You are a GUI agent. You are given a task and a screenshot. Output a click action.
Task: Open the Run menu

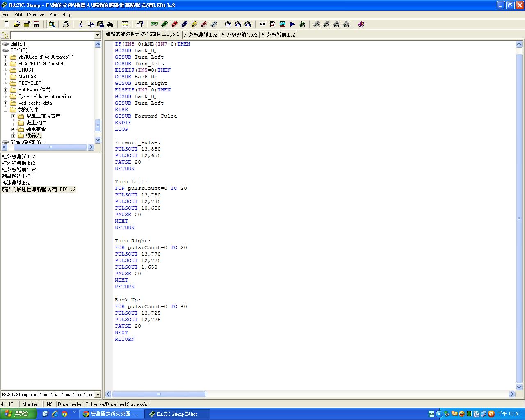pyautogui.click(x=53, y=15)
